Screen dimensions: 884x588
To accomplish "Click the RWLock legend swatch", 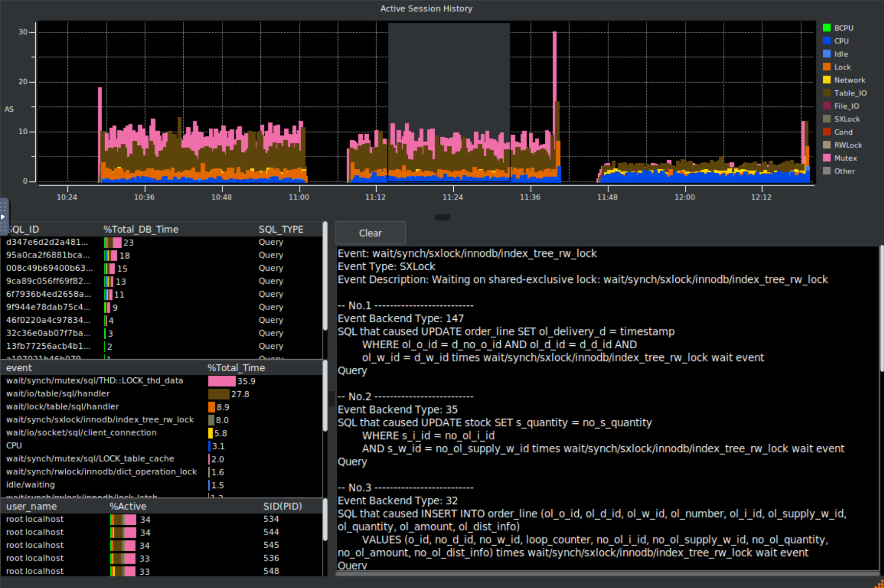I will 827,145.
